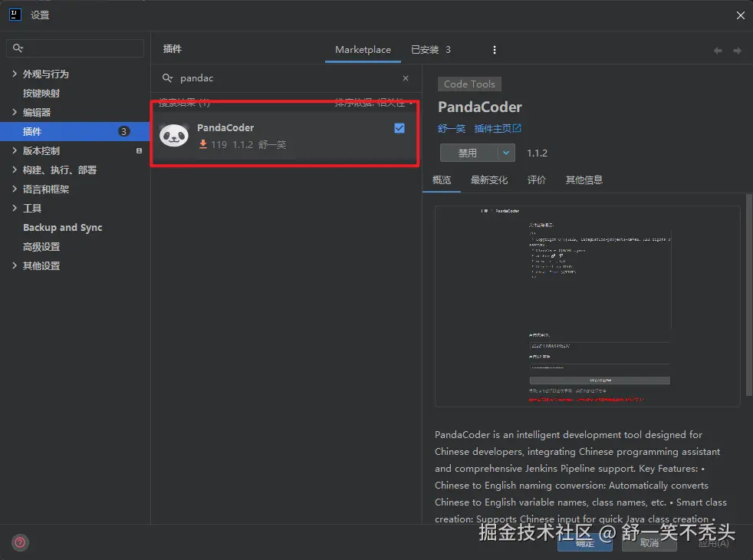
Task: Close the settings dialog window
Action: tap(741, 15)
